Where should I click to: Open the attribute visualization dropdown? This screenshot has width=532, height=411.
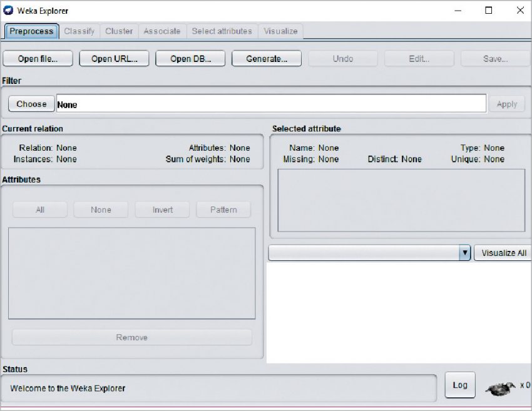point(464,253)
